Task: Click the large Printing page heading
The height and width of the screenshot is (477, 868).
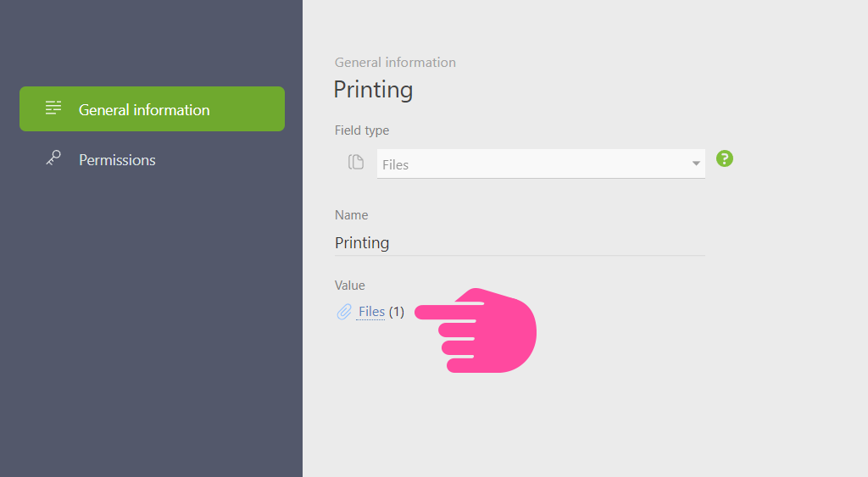Action: (x=373, y=90)
